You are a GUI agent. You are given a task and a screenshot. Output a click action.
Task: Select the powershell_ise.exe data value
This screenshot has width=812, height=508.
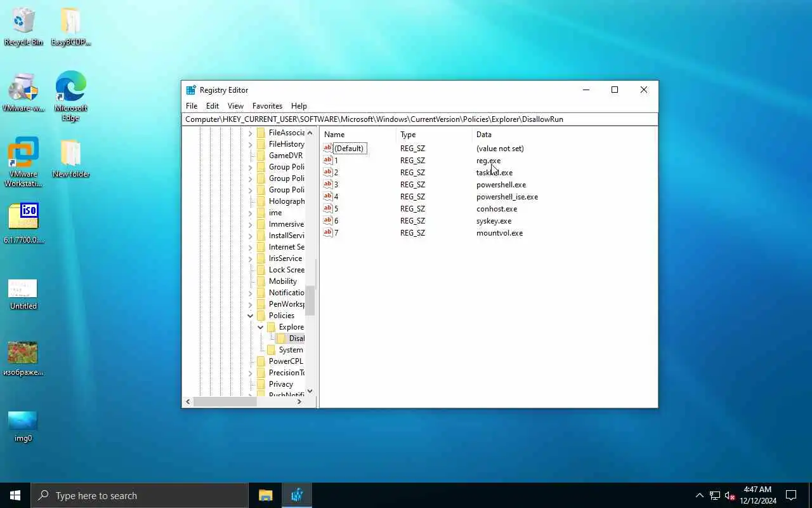click(507, 197)
